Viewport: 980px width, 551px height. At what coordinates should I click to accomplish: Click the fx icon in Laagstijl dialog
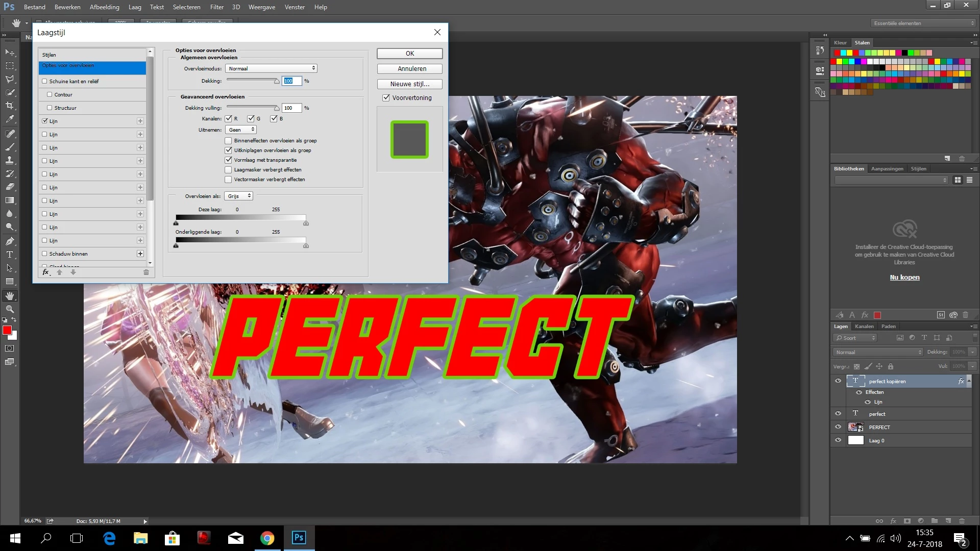point(46,272)
